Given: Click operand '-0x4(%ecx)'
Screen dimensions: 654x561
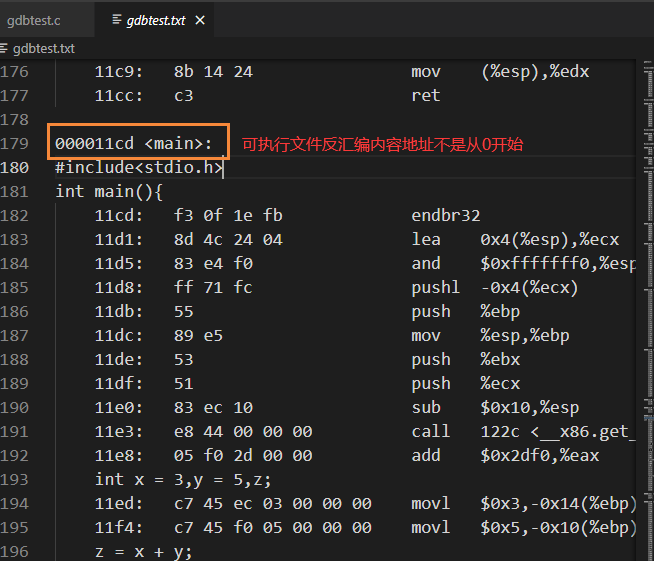Looking at the screenshot, I should 529,288.
